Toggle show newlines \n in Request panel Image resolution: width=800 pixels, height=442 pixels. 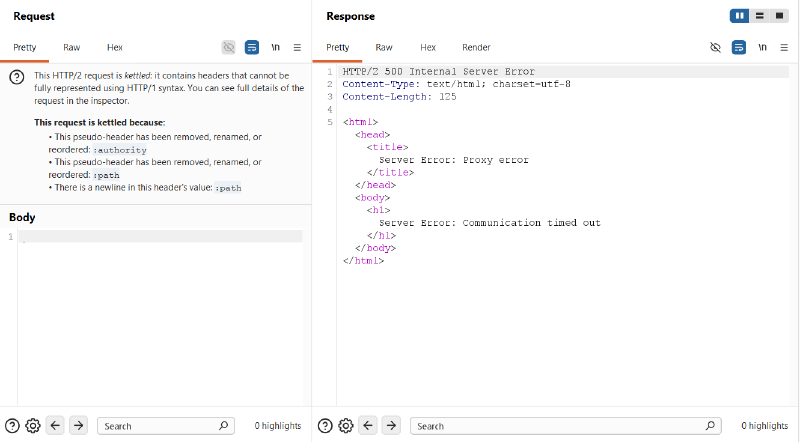pos(276,47)
